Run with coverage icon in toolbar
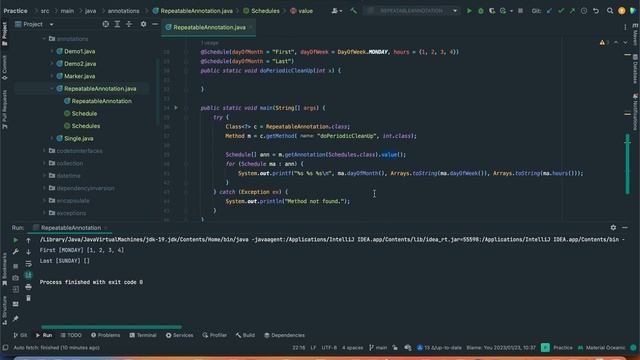Viewport: 640px width, 360px height. [x=492, y=11]
